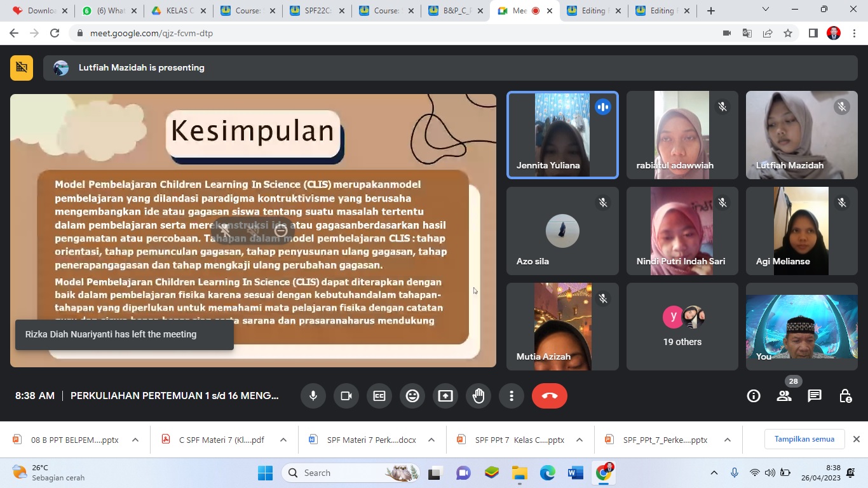Turn on closed captions
868x488 pixels.
coord(379,396)
